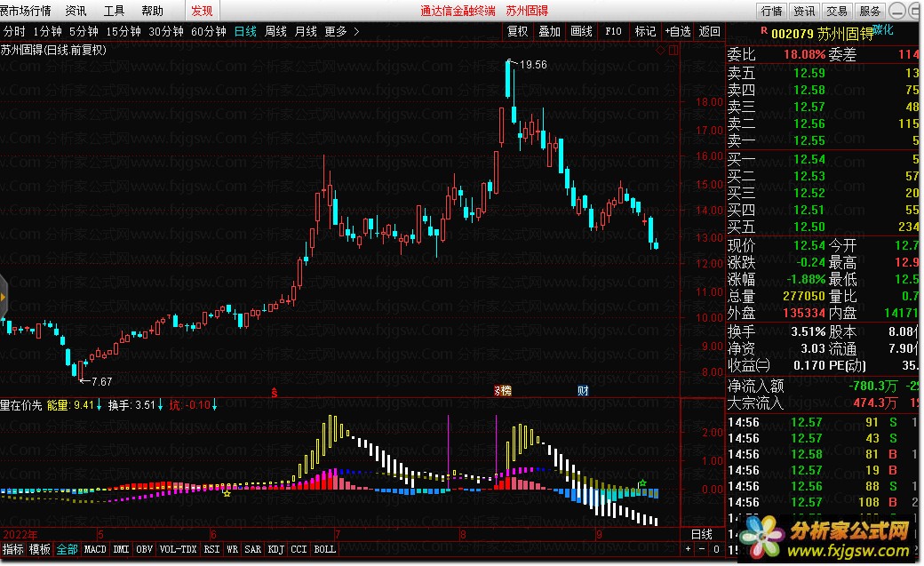Click the yellow star signal on indicator

(x=227, y=493)
